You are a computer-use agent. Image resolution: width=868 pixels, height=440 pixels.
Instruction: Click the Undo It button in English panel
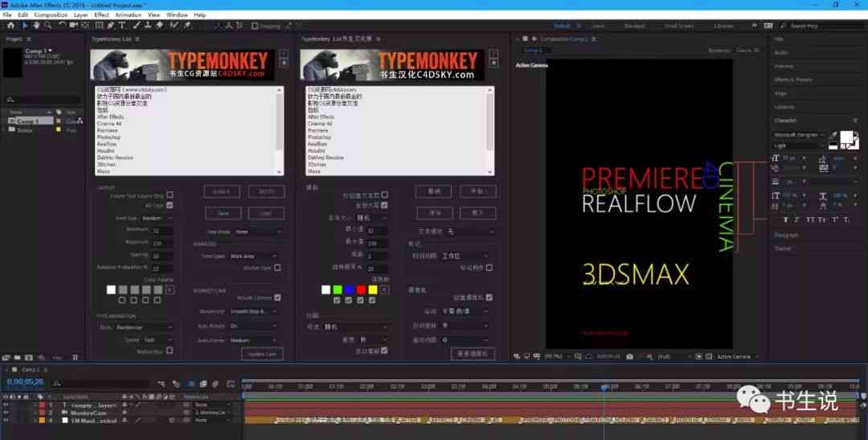coord(222,191)
